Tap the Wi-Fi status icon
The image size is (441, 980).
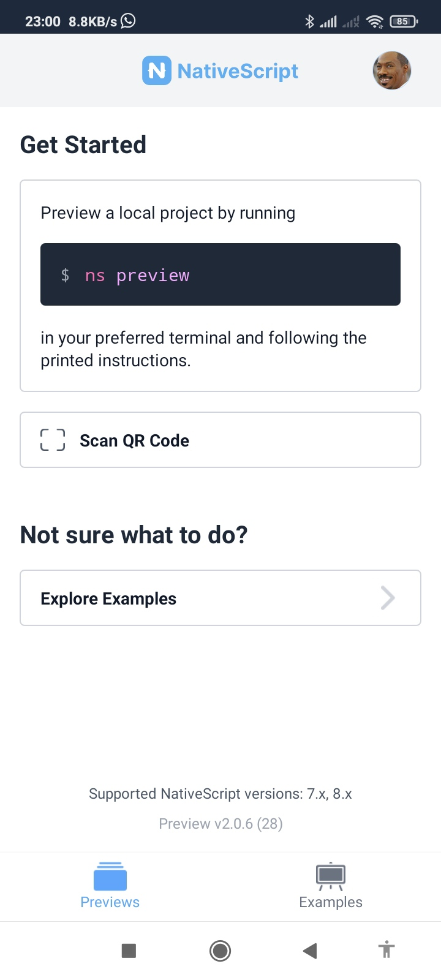pyautogui.click(x=374, y=21)
